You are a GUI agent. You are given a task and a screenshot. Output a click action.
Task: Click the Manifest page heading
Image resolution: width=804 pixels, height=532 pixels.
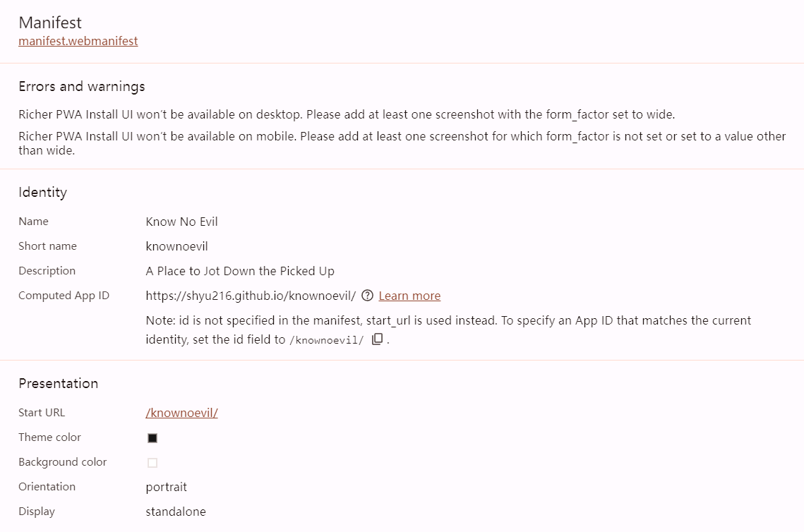(50, 23)
